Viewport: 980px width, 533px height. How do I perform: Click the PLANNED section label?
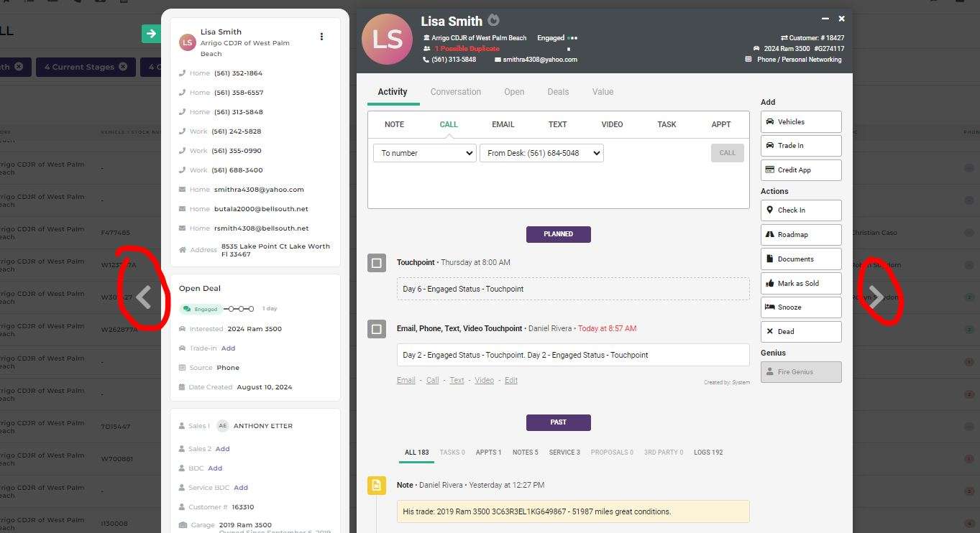[559, 234]
